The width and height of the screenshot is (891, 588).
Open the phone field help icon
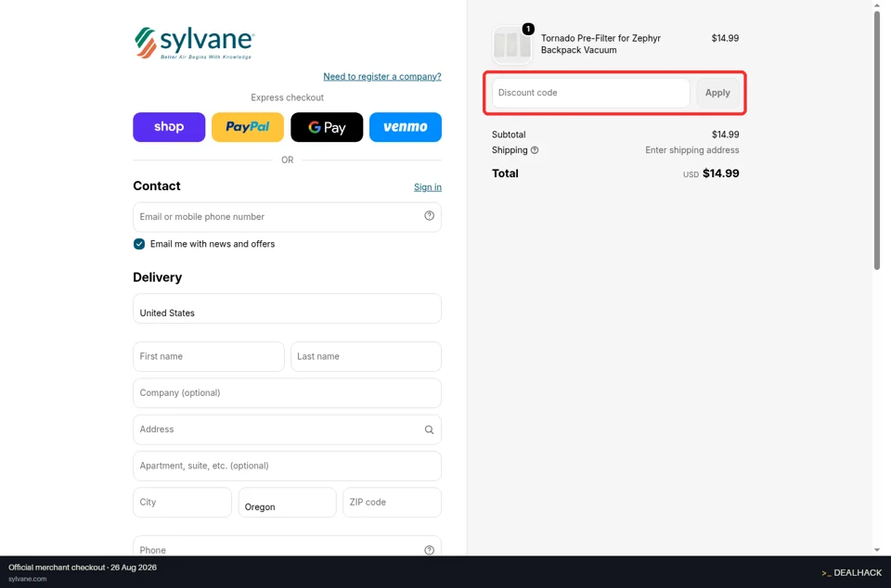tap(429, 550)
